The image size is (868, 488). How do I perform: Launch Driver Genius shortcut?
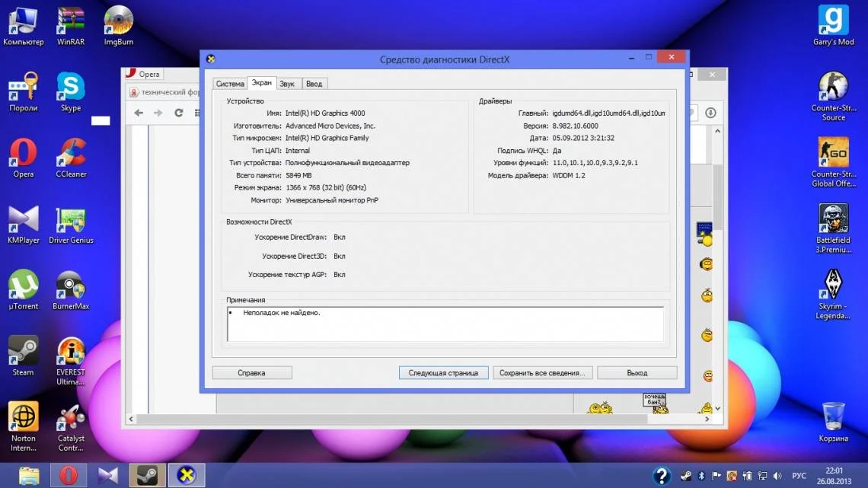(x=71, y=224)
